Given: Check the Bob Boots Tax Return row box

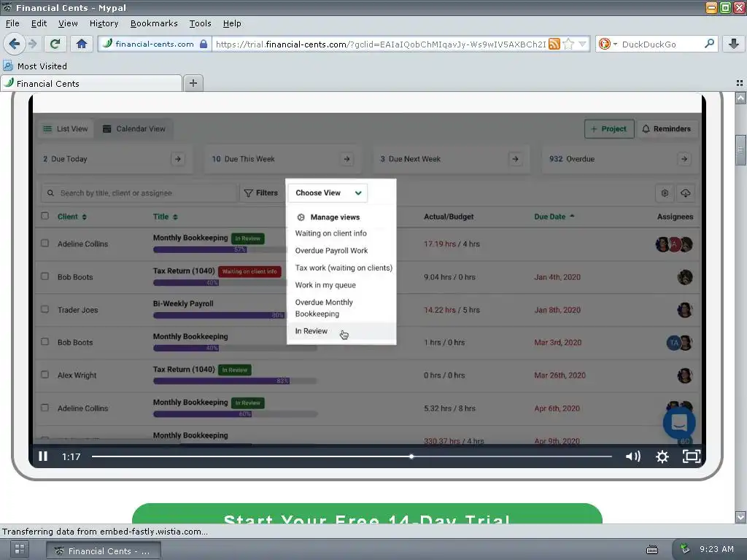Looking at the screenshot, I should [x=44, y=276].
